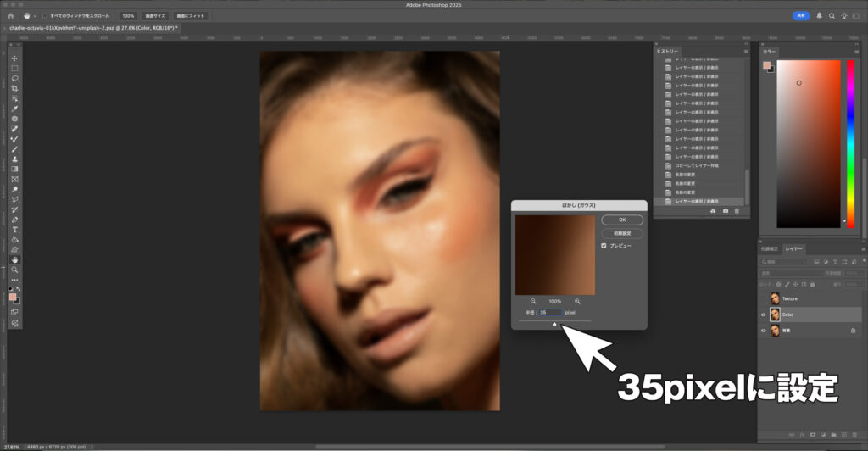
Task: Create new snapshot in History panel
Action: tap(726, 211)
